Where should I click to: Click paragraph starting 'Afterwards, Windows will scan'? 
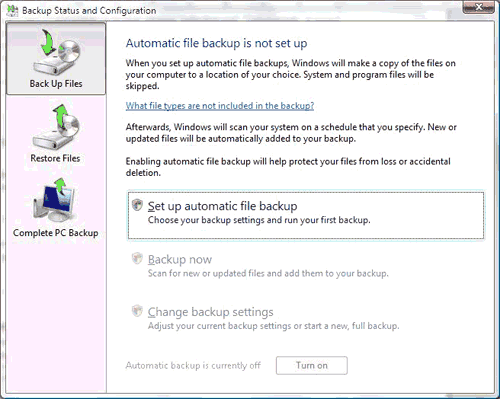[x=291, y=133]
